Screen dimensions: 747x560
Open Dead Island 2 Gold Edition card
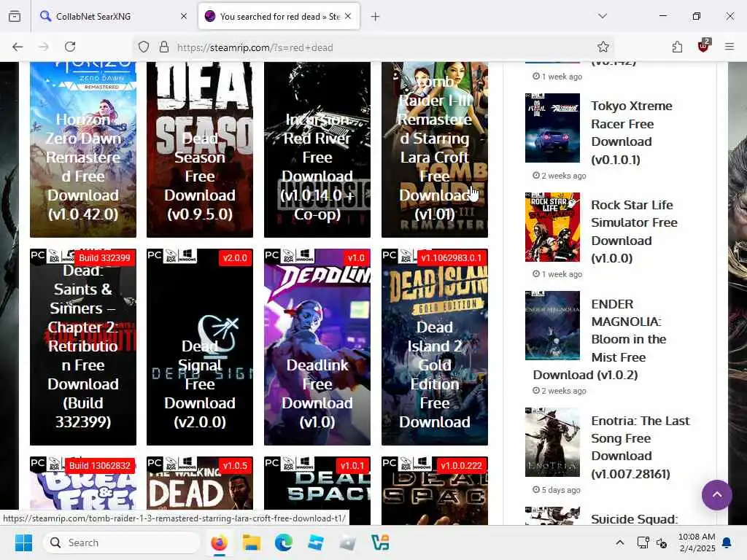[x=435, y=346]
